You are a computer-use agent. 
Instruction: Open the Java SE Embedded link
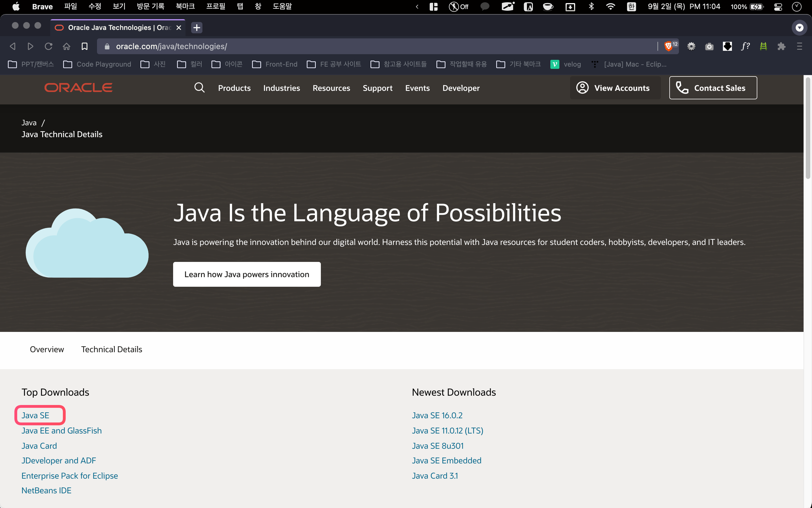point(447,461)
